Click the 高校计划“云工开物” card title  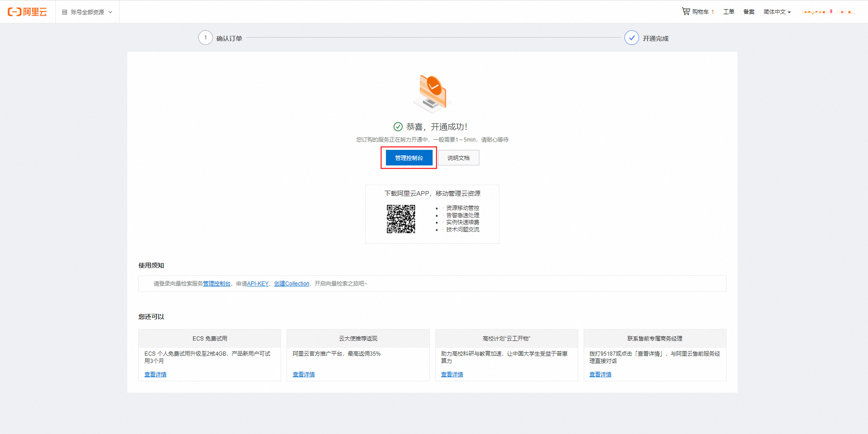click(506, 339)
